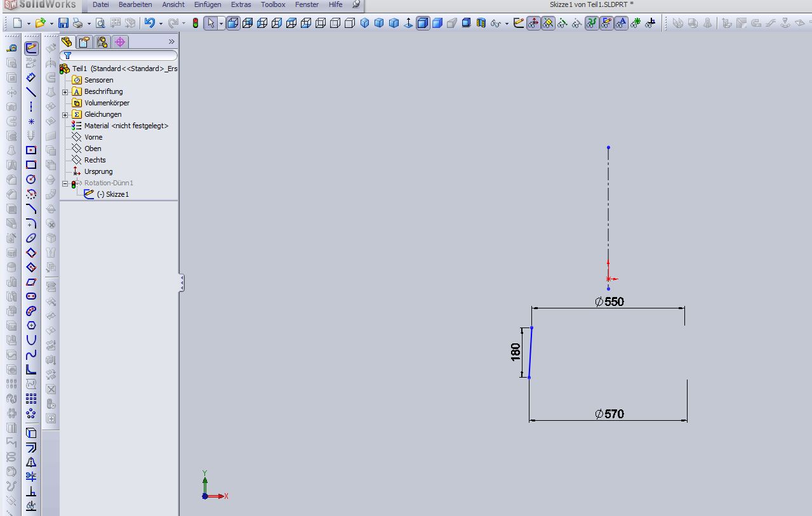Screen dimensions: 812x516
Task: Open the FeatureManager design tree tab
Action: 67,42
